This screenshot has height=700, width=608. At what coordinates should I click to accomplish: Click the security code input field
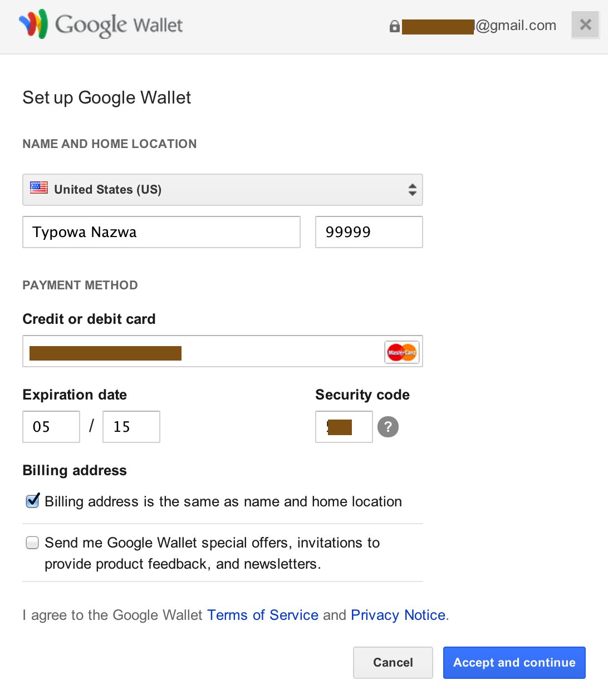click(x=344, y=427)
